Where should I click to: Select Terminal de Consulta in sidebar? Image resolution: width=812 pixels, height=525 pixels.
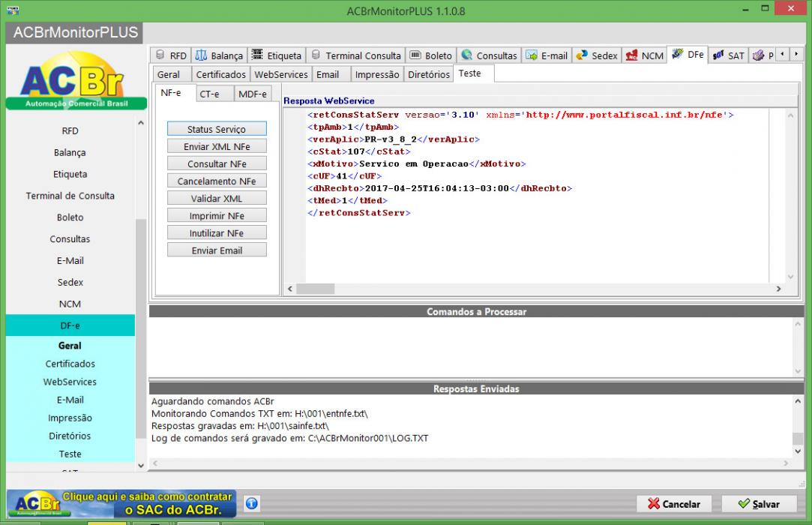tap(70, 196)
